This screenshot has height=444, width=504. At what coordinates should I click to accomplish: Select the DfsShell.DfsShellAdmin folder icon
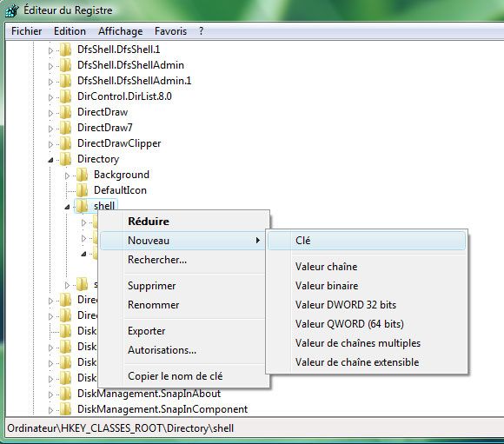[65, 65]
